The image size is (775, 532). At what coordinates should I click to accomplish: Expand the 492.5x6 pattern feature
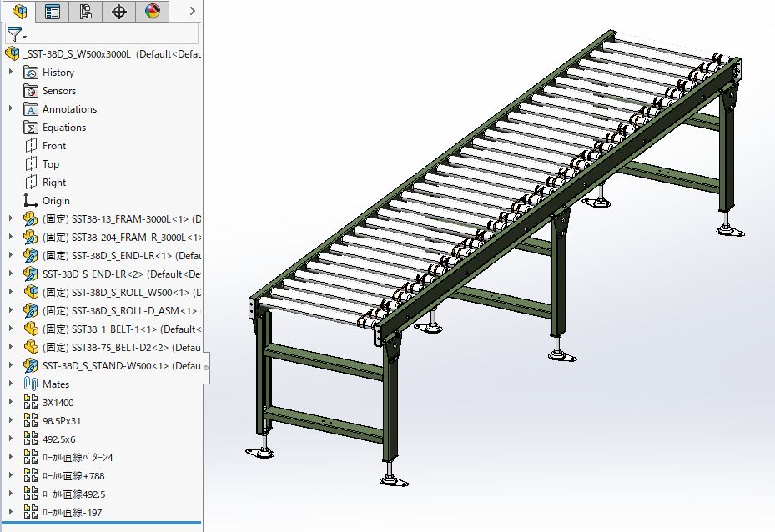pos(10,438)
